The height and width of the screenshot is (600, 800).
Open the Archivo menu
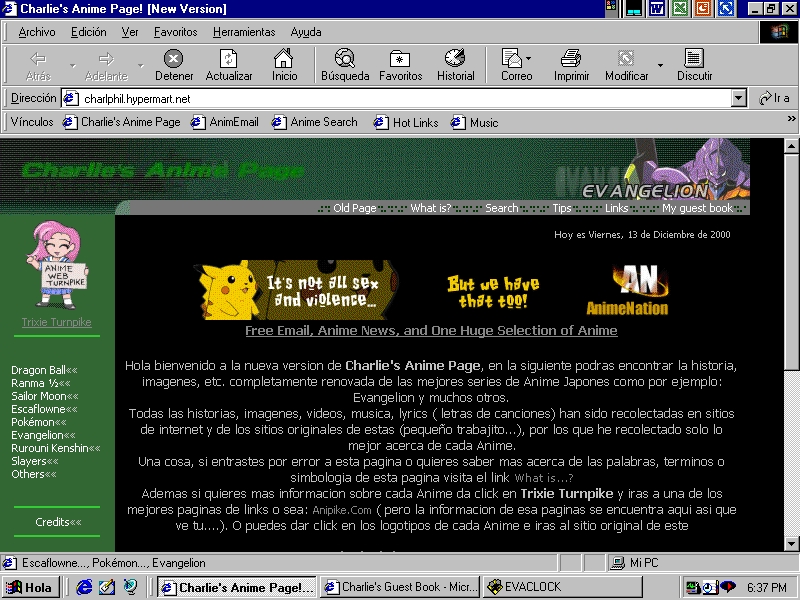click(37, 32)
